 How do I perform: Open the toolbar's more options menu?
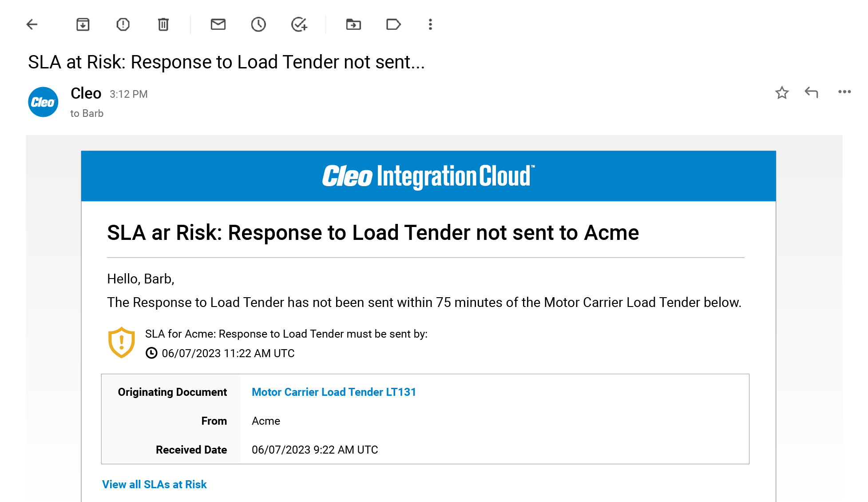pos(430,24)
